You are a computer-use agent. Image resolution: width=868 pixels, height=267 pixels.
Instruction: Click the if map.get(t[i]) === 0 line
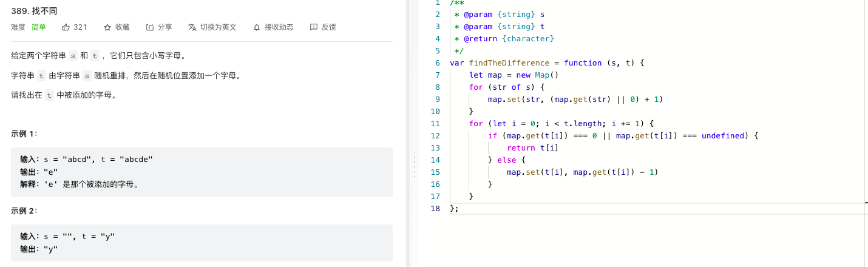(623, 136)
